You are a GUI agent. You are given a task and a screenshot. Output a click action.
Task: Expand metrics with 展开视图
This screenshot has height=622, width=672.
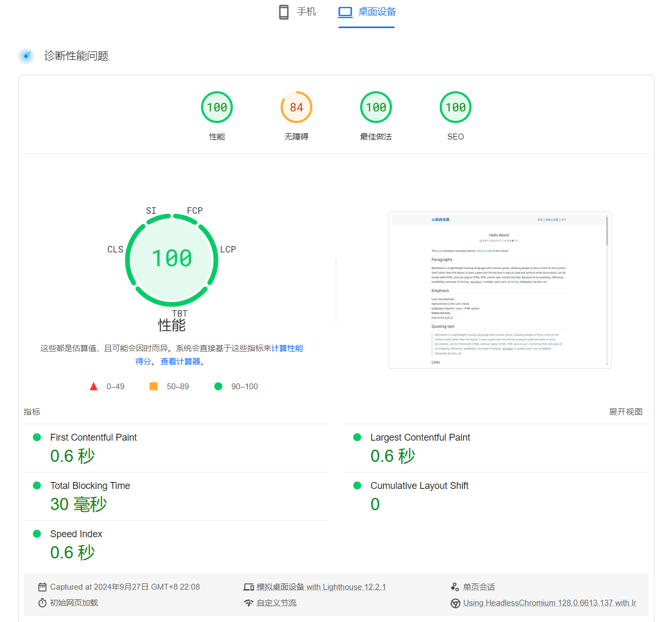(x=625, y=412)
